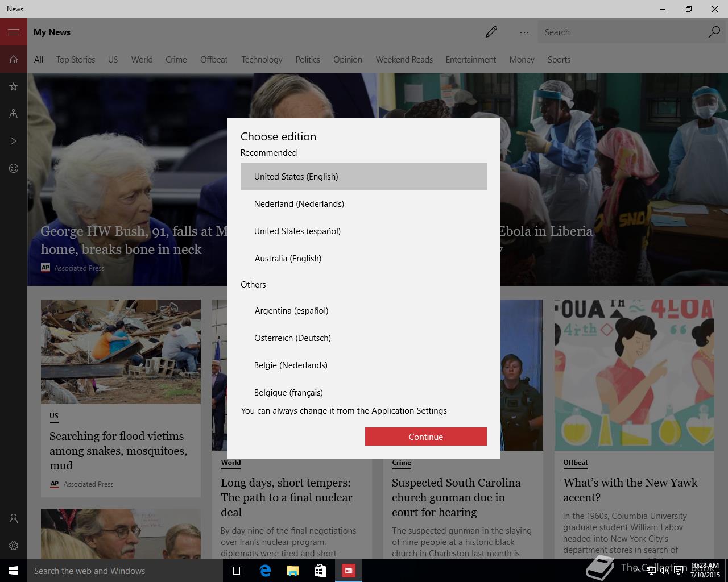Switch to the Offbeat tab

click(x=214, y=59)
